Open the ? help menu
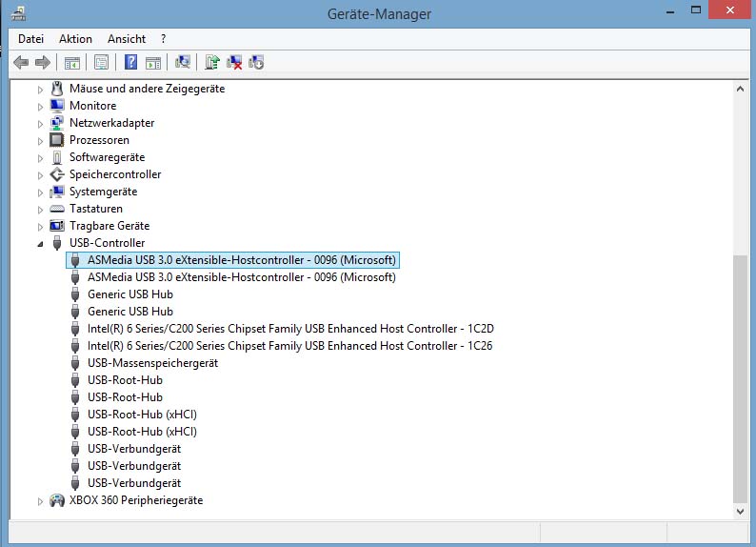 pos(164,39)
